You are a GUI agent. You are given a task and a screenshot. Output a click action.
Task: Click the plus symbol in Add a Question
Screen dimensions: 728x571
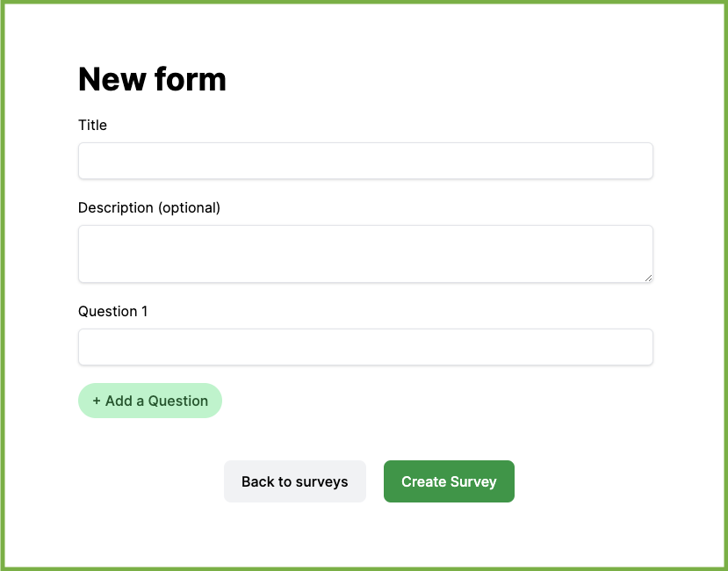(x=97, y=401)
